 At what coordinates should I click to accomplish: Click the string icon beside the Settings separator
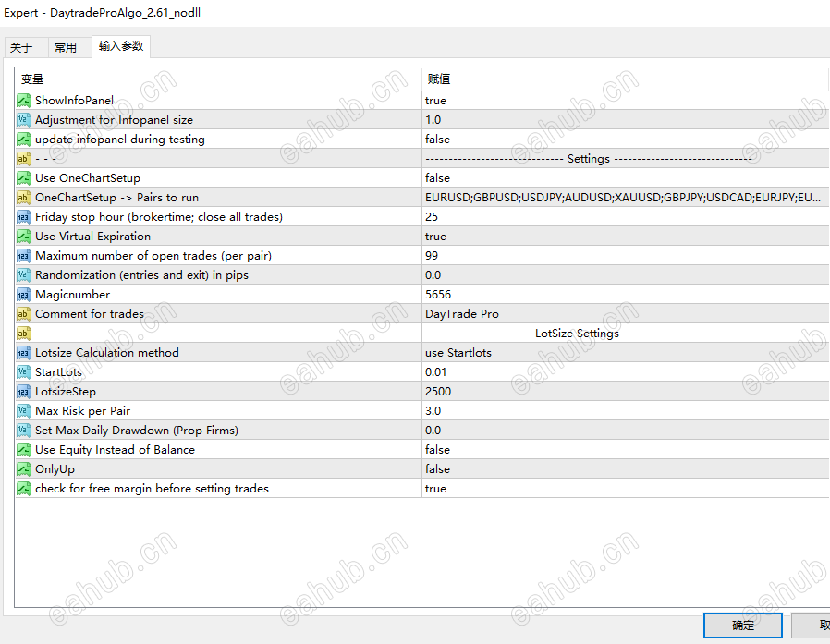point(24,158)
